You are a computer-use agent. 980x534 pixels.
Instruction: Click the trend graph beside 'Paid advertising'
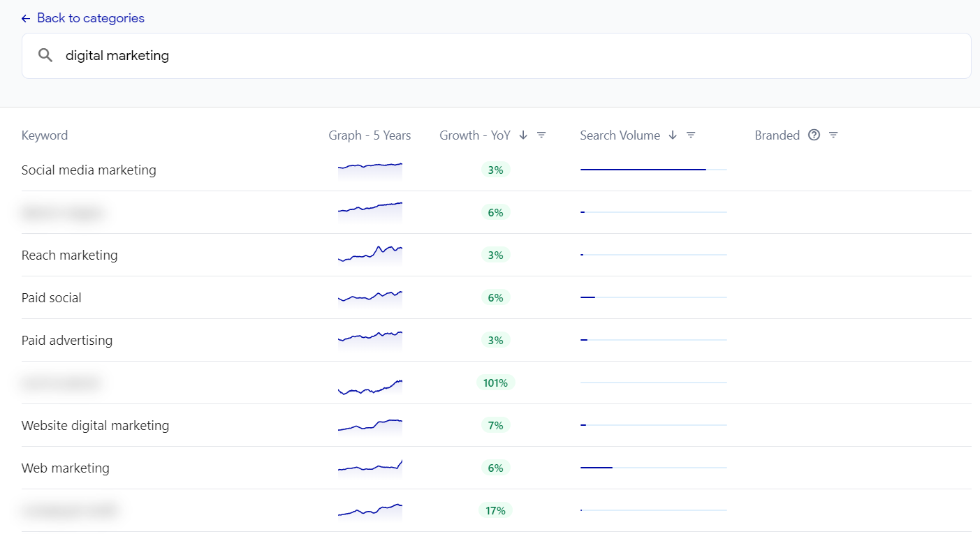(370, 340)
